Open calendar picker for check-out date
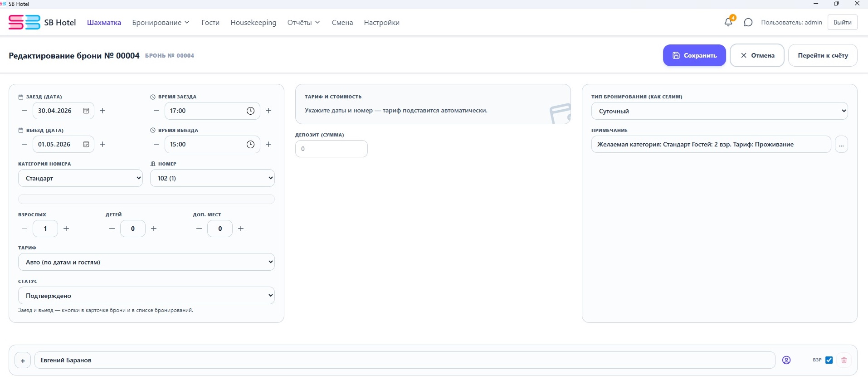The height and width of the screenshot is (385, 868). [86, 144]
